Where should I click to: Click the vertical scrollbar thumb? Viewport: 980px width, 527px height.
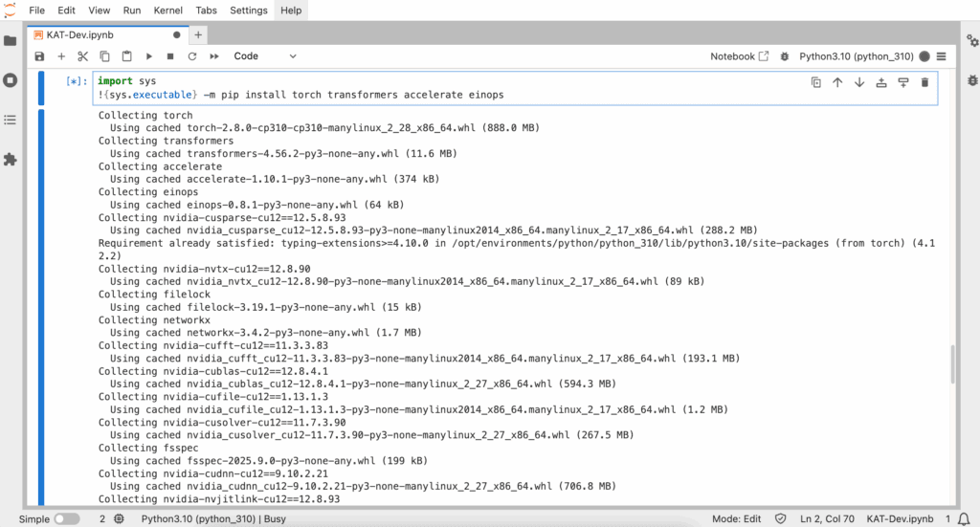(951, 363)
